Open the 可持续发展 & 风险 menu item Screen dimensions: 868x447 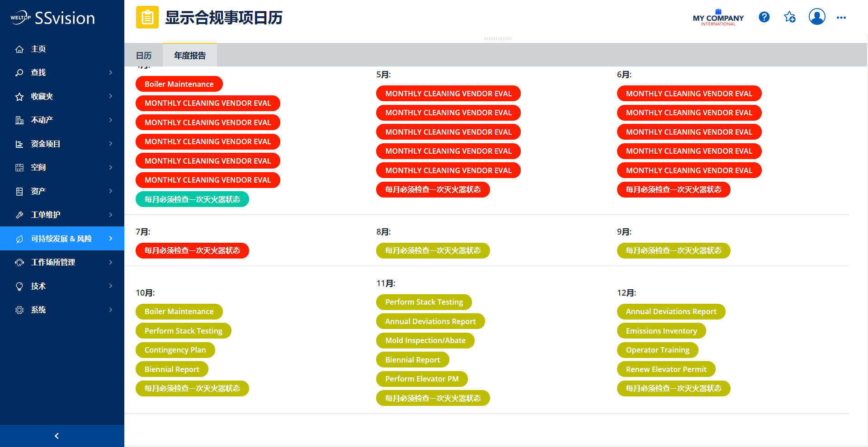click(x=61, y=239)
